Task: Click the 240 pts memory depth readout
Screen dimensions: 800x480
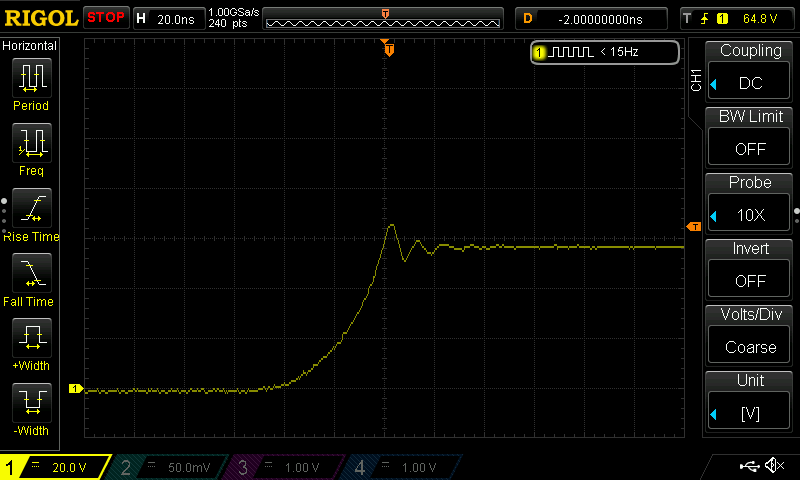Action: pyautogui.click(x=228, y=23)
